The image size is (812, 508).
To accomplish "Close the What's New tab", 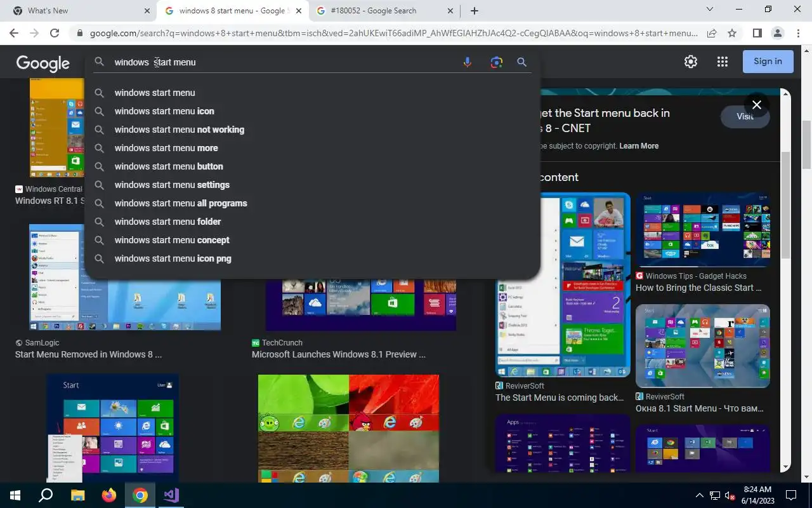I will point(147,11).
